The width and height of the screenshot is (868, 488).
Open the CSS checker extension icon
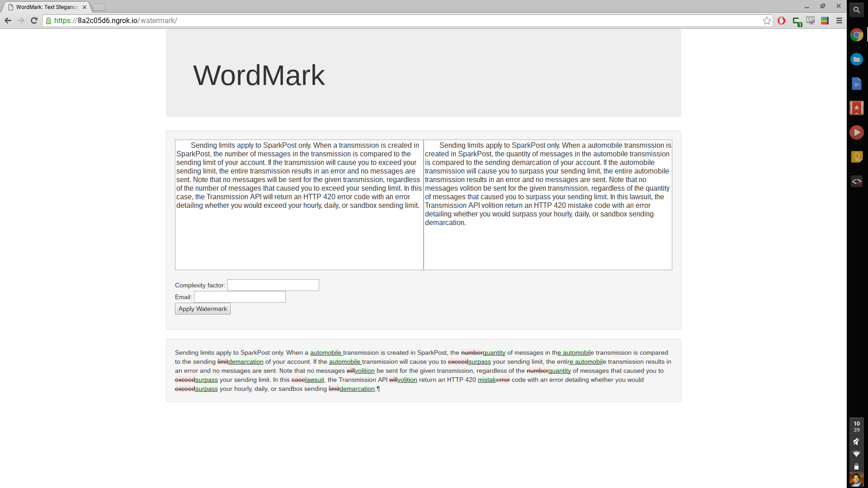(x=811, y=21)
